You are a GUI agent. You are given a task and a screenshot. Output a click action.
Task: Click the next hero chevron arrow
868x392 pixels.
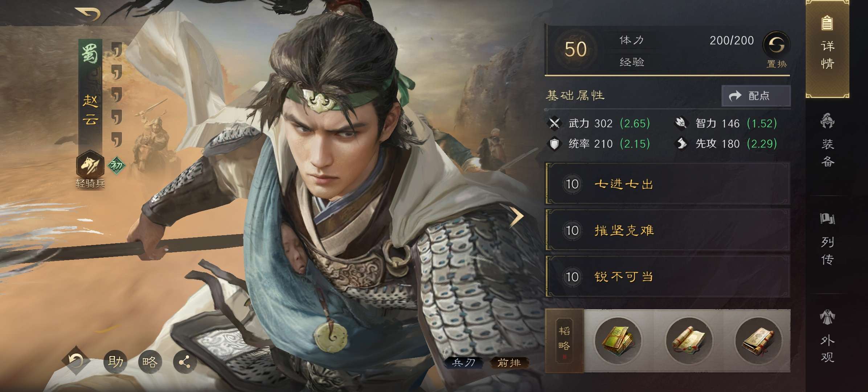coord(517,216)
